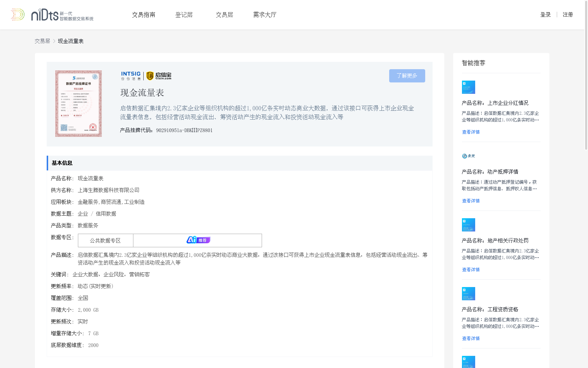Image resolution: width=588 pixels, height=368 pixels.
Task: Click the 启信宝 Qixin.com logo
Action: pos(159,76)
